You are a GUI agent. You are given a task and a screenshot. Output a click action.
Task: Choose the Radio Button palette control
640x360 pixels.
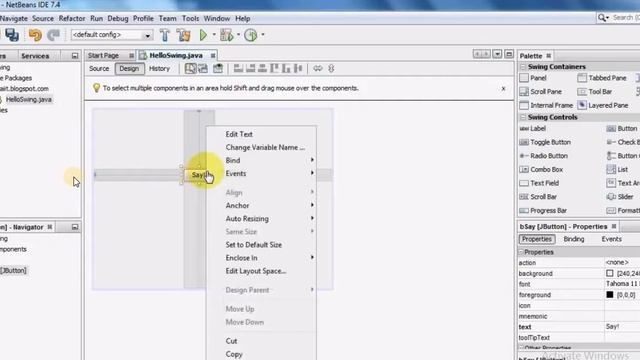point(543,156)
